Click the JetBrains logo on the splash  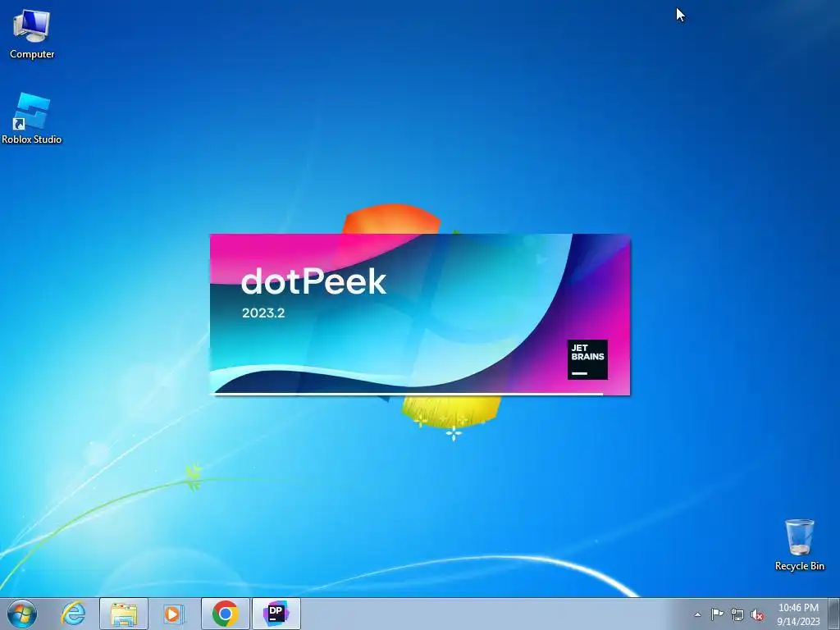click(587, 359)
